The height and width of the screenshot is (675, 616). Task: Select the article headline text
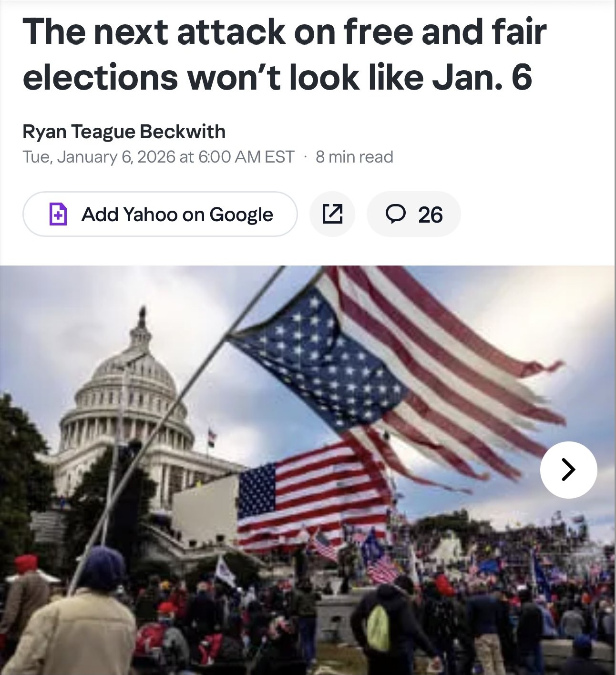(x=285, y=54)
